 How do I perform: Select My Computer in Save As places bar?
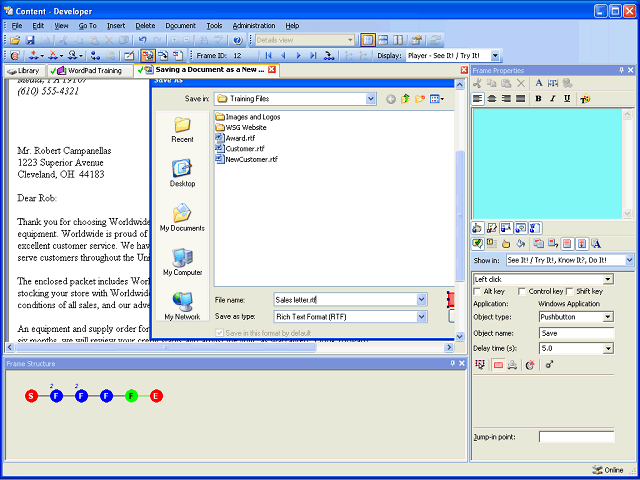click(182, 262)
